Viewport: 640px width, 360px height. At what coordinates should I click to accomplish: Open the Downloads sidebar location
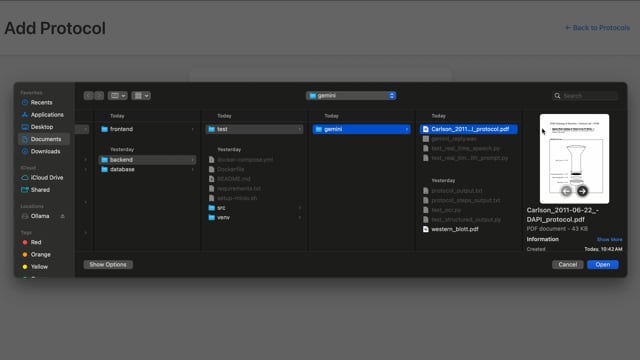tap(45, 151)
